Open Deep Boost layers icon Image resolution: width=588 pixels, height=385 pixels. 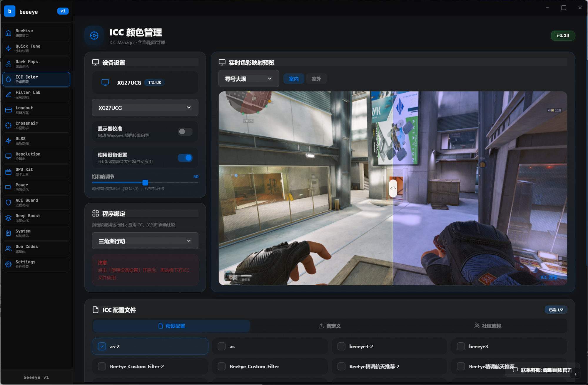click(9, 218)
